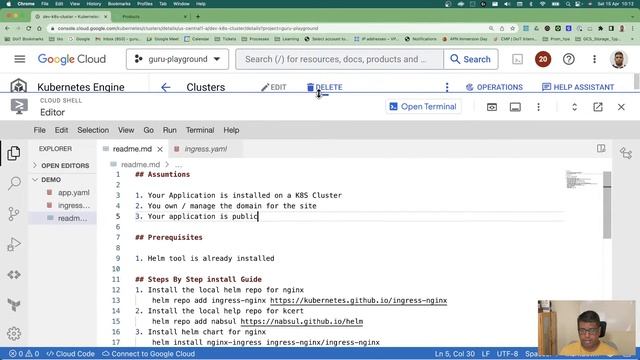This screenshot has width=640, height=360.
Task: Open the Google Cloud navigation hamburger menu
Action: pos(20,59)
